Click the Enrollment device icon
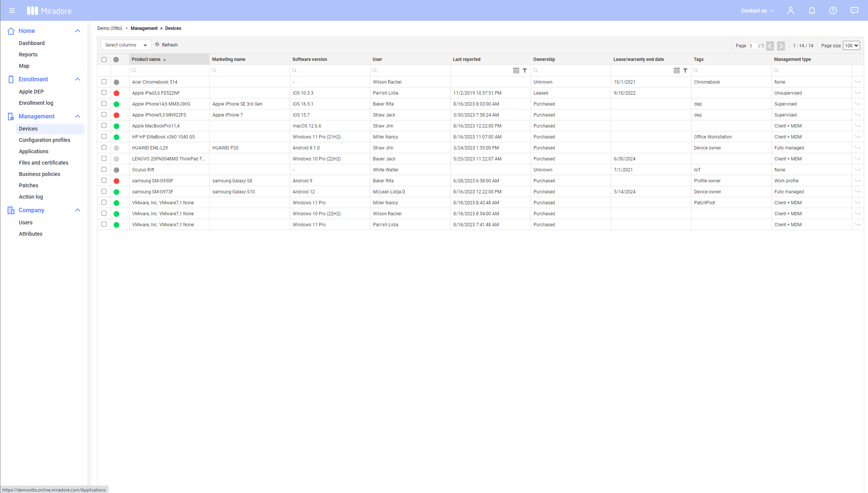Screen dimensions: 868x493 click(11, 79)
